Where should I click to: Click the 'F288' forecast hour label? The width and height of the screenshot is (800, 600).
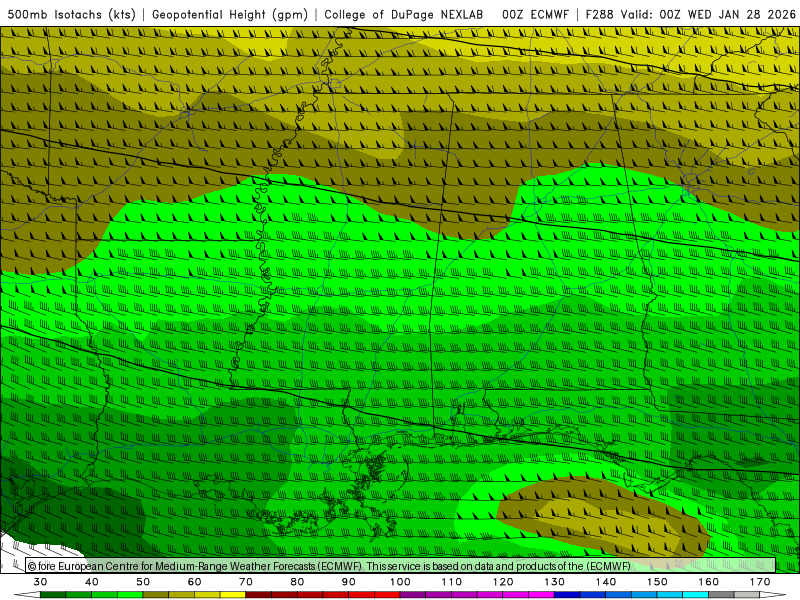599,15
